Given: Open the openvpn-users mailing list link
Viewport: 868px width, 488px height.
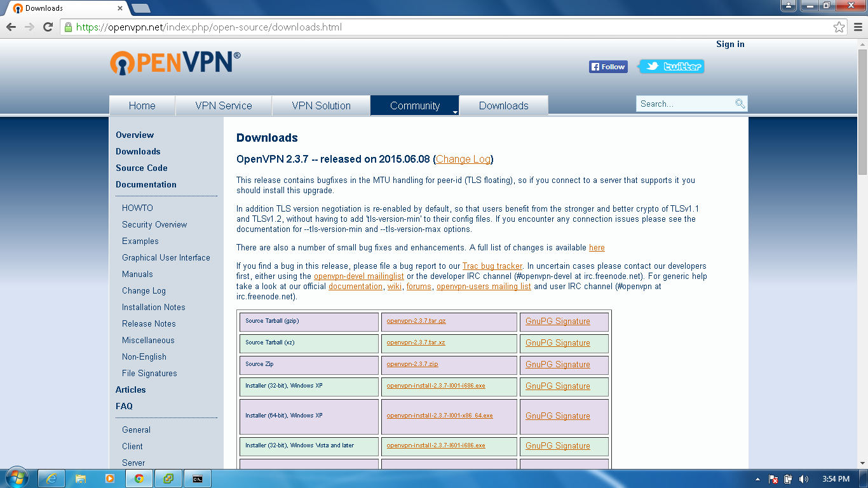Looking at the screenshot, I should click(484, 287).
